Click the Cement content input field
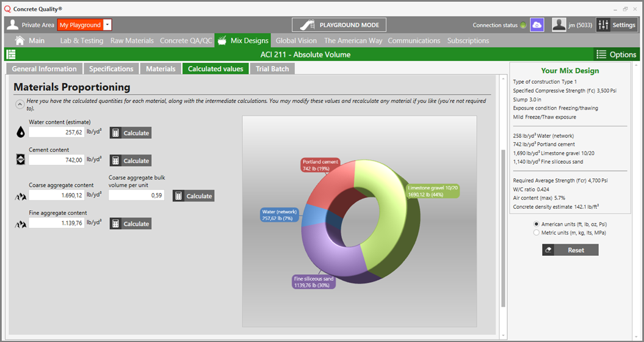The height and width of the screenshot is (342, 644). [x=56, y=160]
